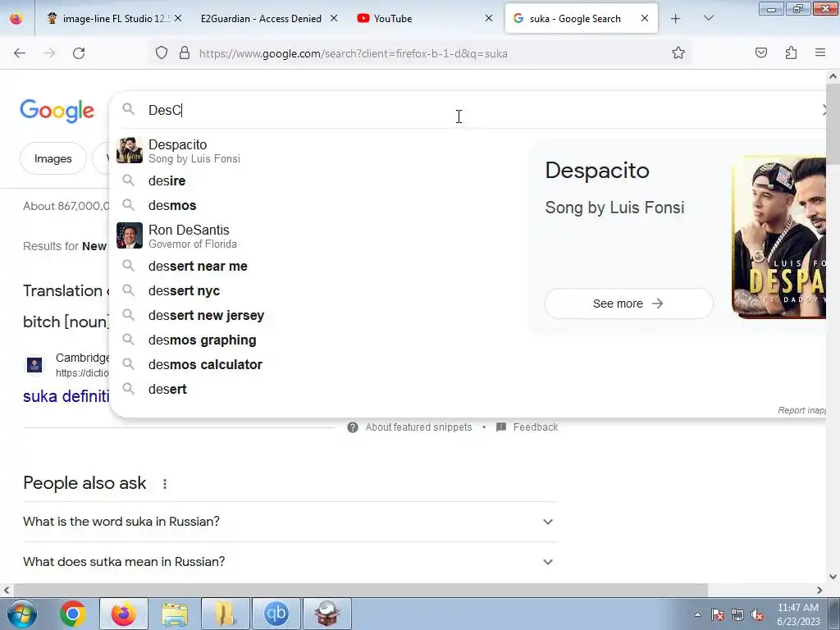Choose the 'desert' suggestion

[322, 390]
